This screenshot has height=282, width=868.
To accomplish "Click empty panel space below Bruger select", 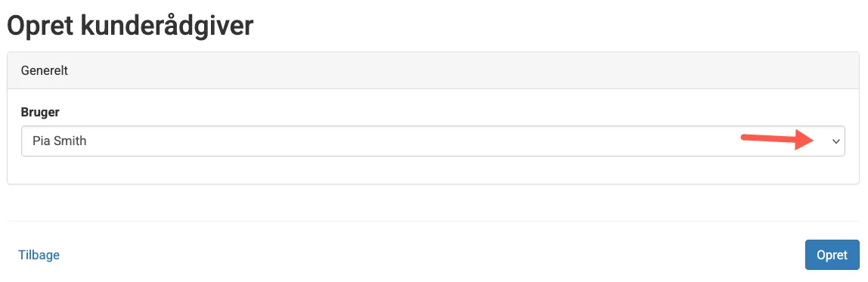I will (433, 169).
